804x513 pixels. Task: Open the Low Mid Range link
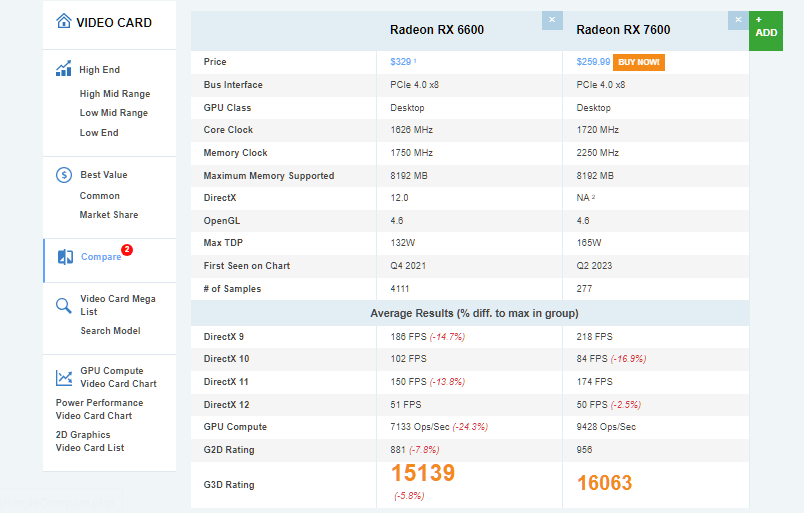(x=114, y=113)
